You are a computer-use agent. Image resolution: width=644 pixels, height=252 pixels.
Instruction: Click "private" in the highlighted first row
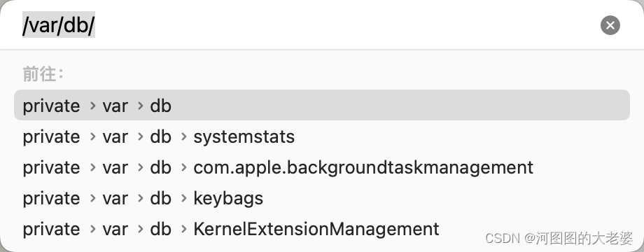tap(51, 106)
